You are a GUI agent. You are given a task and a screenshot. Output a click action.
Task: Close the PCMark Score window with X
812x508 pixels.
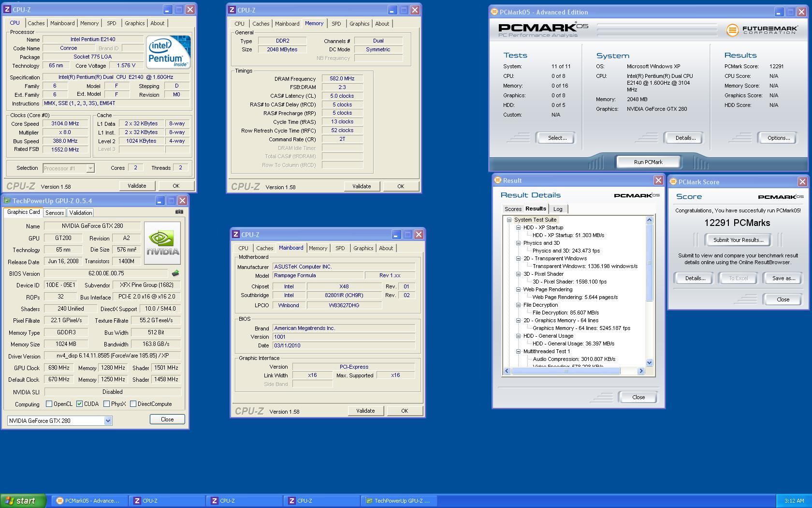(x=802, y=182)
